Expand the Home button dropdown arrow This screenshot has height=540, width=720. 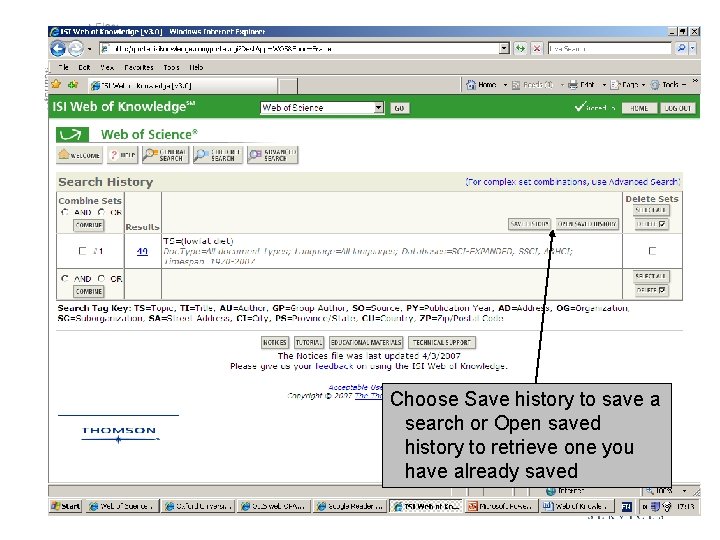click(x=505, y=85)
